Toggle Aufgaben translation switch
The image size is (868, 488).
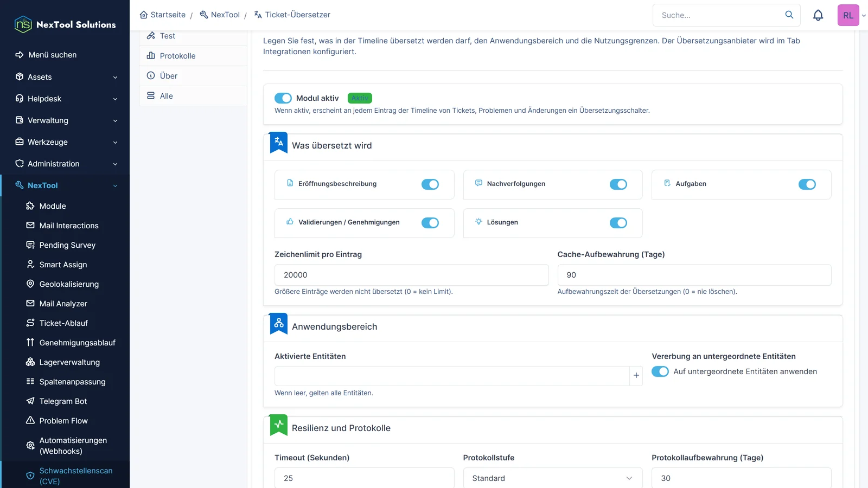coord(807,184)
